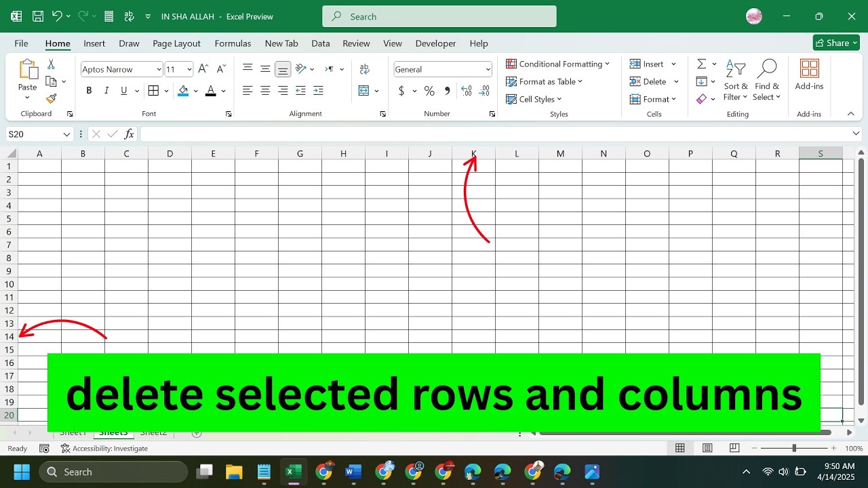The image size is (868, 488).
Task: Open the File menu
Action: pyautogui.click(x=21, y=43)
